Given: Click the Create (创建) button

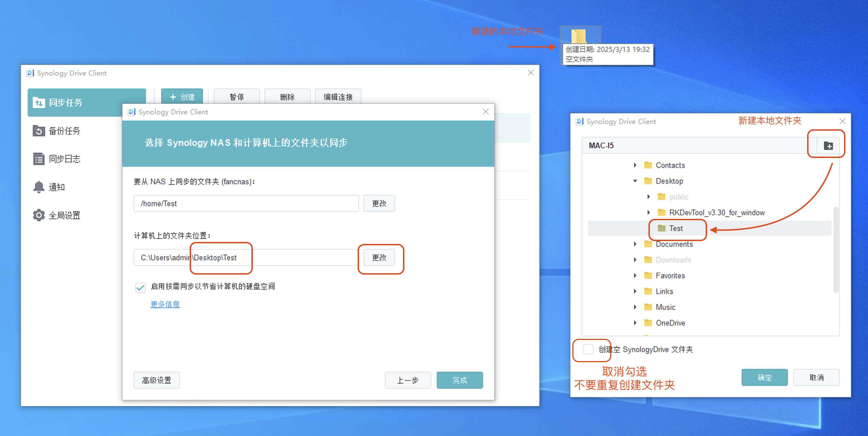Looking at the screenshot, I should (182, 97).
